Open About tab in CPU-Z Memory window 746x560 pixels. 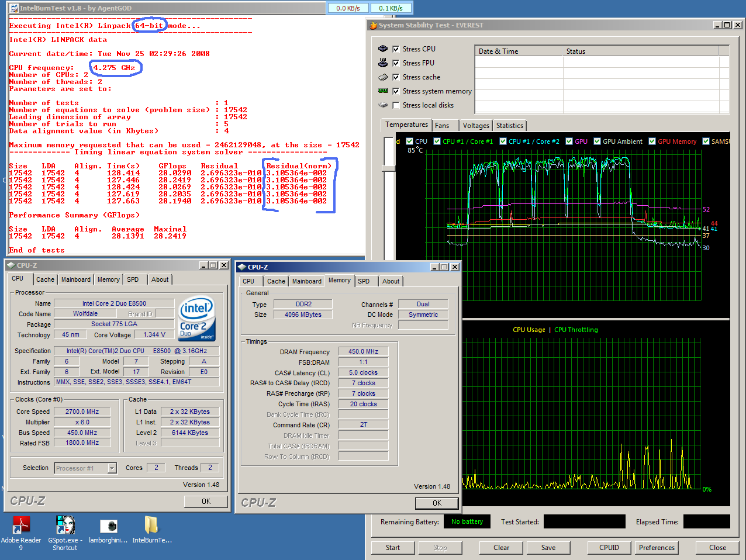coord(391,281)
